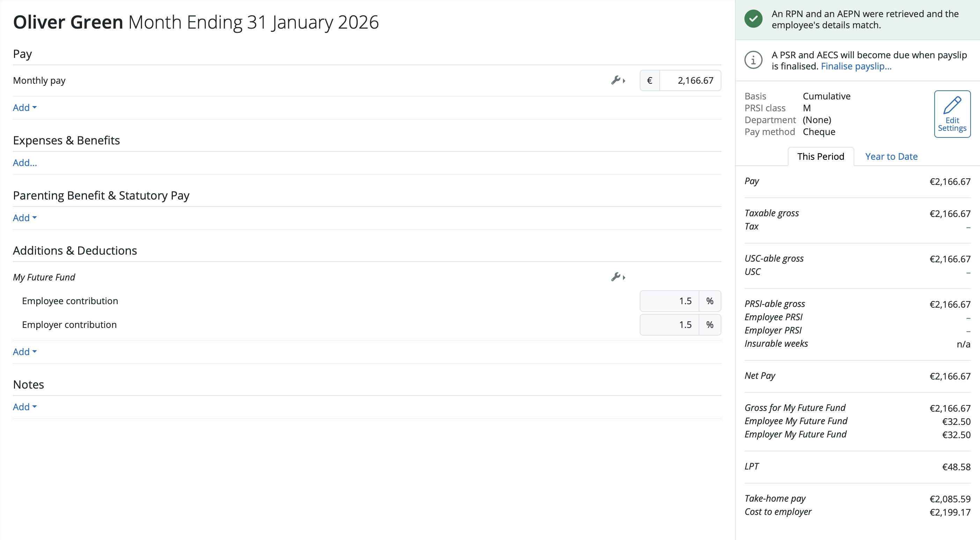This screenshot has width=980, height=540.
Task: Click the Employee contribution percentage field
Action: [x=670, y=301]
